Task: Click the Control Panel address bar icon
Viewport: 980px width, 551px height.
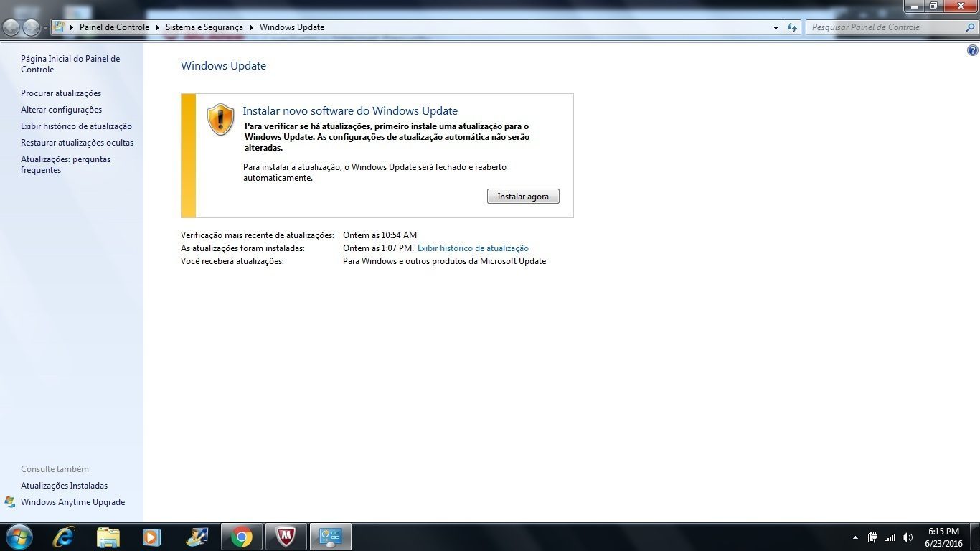Action: (x=60, y=27)
